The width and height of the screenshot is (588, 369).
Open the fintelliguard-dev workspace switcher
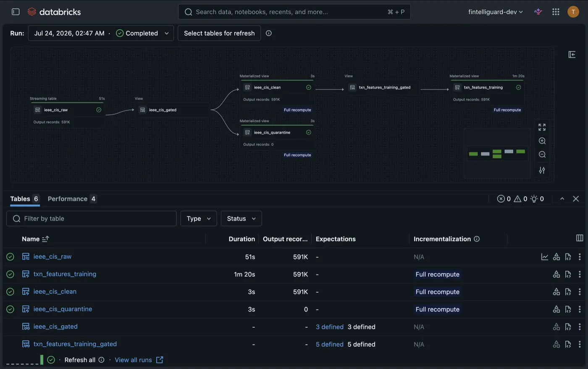point(496,12)
